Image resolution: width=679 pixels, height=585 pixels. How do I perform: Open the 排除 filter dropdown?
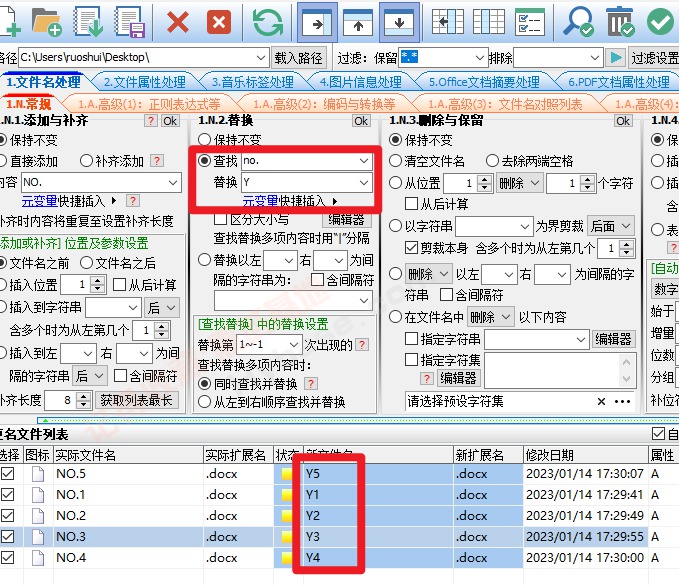595,57
